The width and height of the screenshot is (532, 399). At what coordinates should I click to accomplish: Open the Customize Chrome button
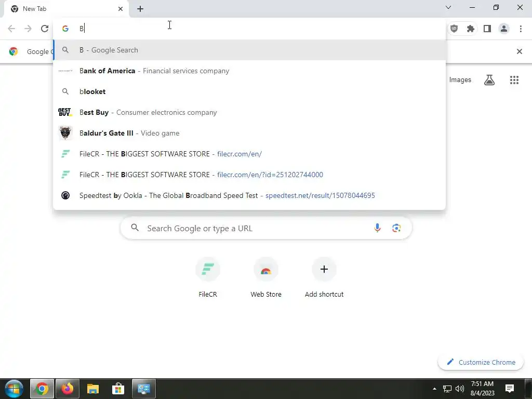click(x=481, y=362)
